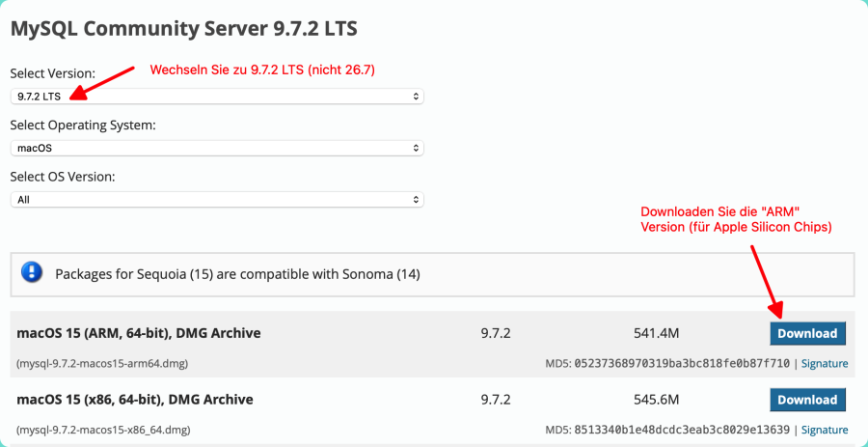Viewport: 868px width, 447px height.
Task: Click the 9.7.2 version cell in x86 row
Action: (496, 400)
